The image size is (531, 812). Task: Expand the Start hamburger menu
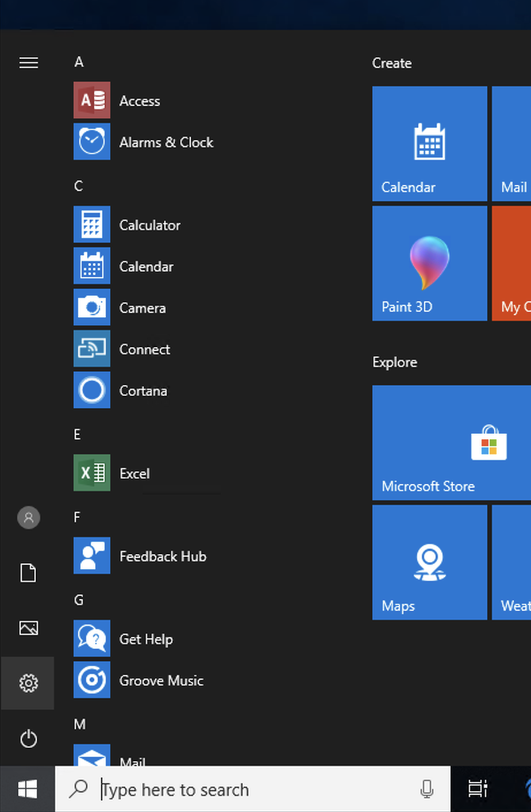coord(29,62)
